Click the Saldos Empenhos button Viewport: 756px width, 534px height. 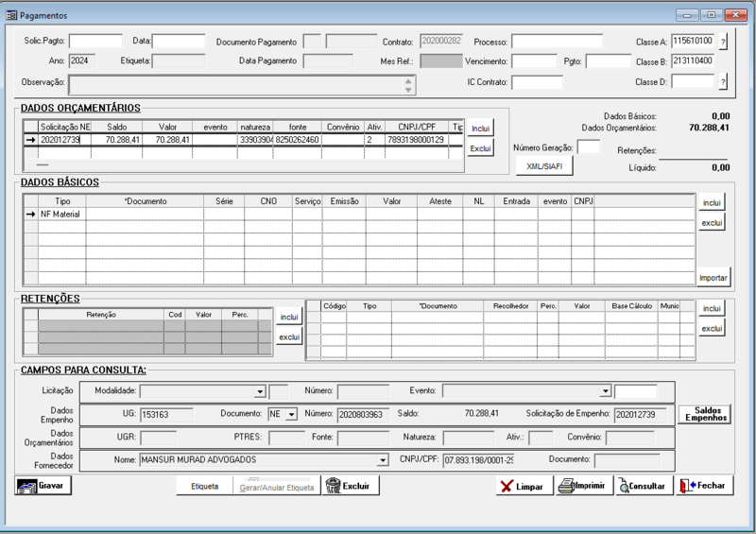[x=704, y=414]
